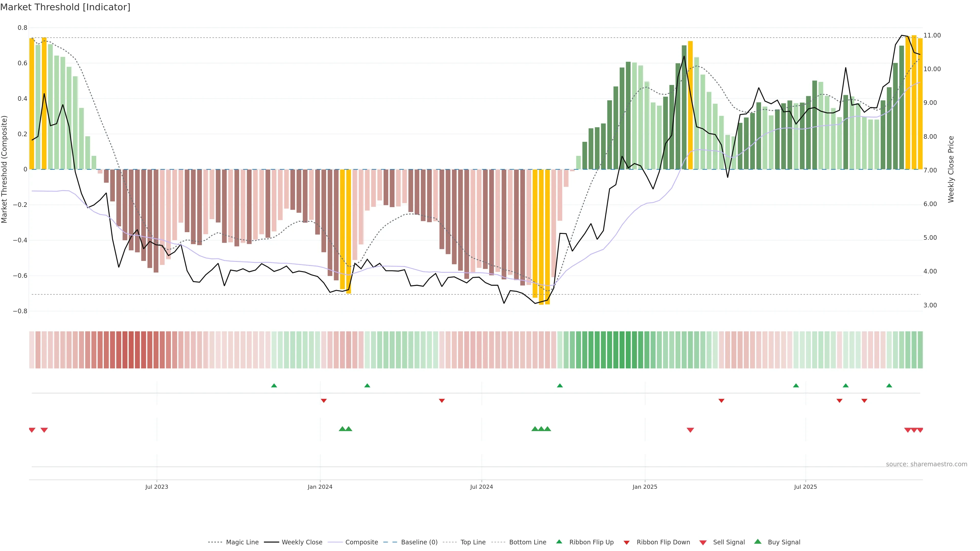Click the Jul 2024 x-axis label

pos(481,487)
